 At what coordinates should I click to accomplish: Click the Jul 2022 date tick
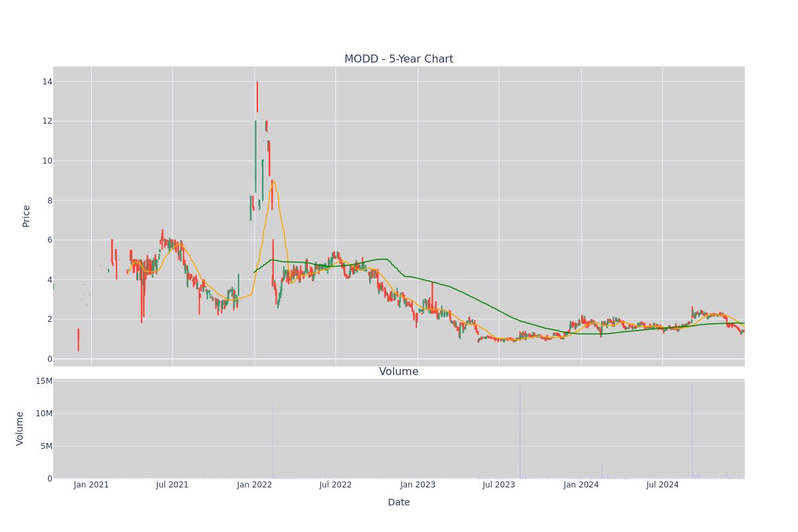[x=335, y=485]
